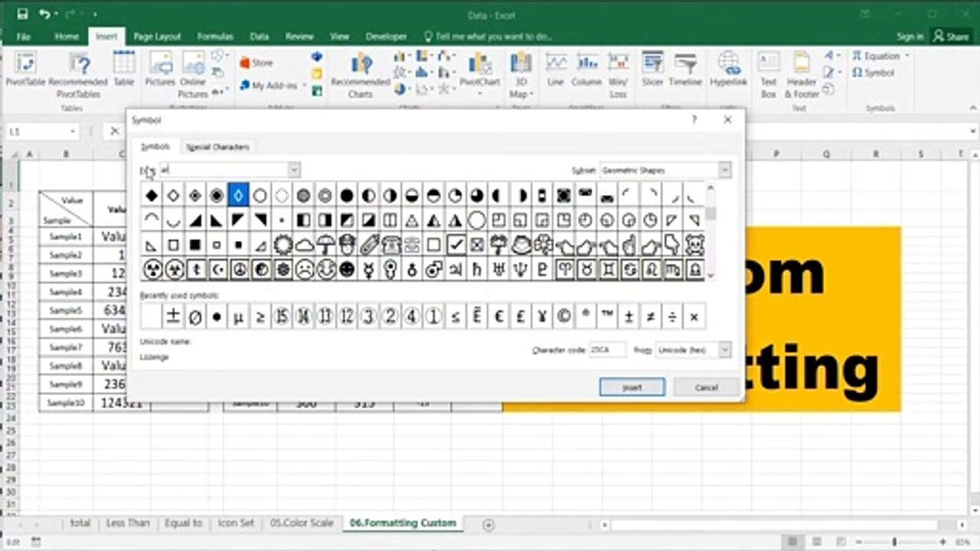This screenshot has height=551, width=980.
Task: Open Pictures from the Insert ribbon
Action: (160, 69)
